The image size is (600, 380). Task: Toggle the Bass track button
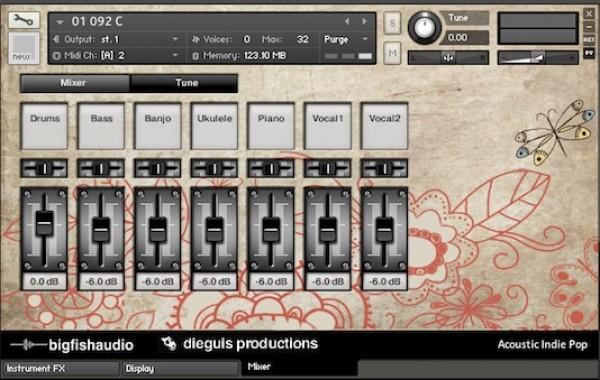(x=101, y=126)
